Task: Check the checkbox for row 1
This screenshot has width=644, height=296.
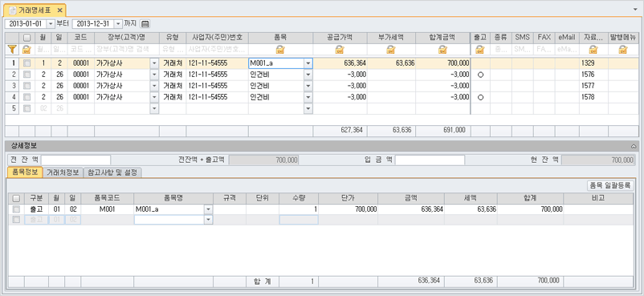Action: 27,63
